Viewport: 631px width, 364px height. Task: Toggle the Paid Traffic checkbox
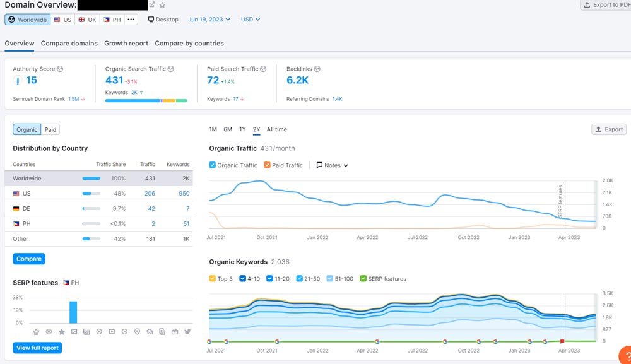(x=268, y=165)
